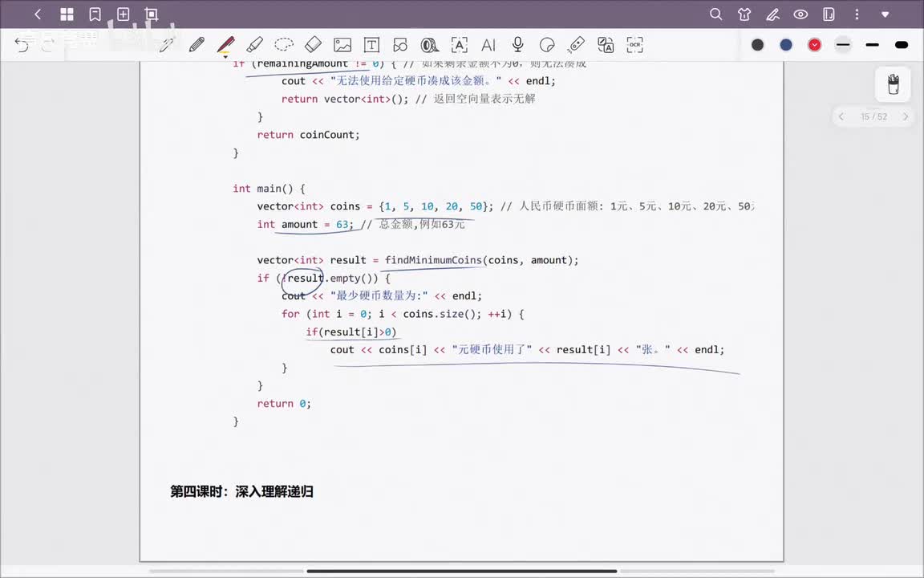Click the 'return vector<int>();' code
This screenshot has width=924, height=578.
(344, 99)
